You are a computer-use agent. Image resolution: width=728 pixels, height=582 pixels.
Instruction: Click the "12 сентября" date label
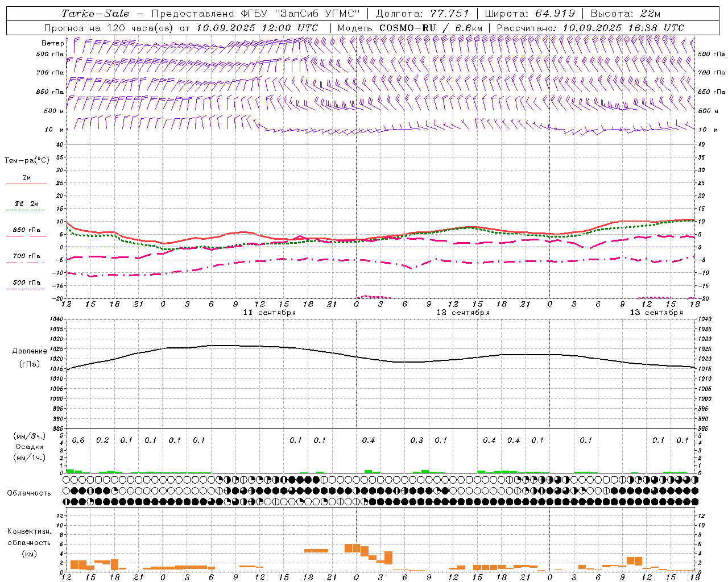[x=463, y=313]
